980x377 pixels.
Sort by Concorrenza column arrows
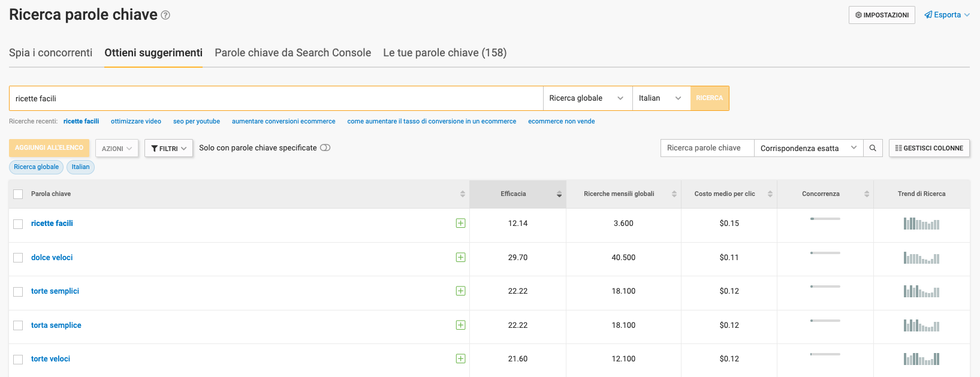click(x=866, y=194)
